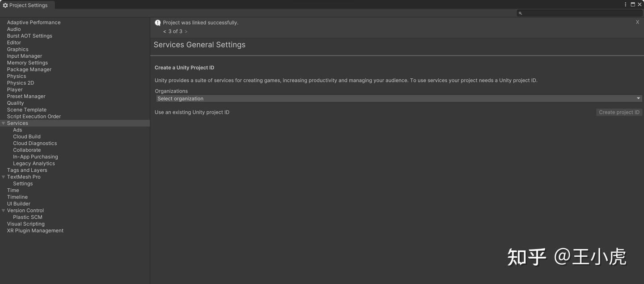
Task: Click the Project Settings gear icon
Action: [5, 5]
